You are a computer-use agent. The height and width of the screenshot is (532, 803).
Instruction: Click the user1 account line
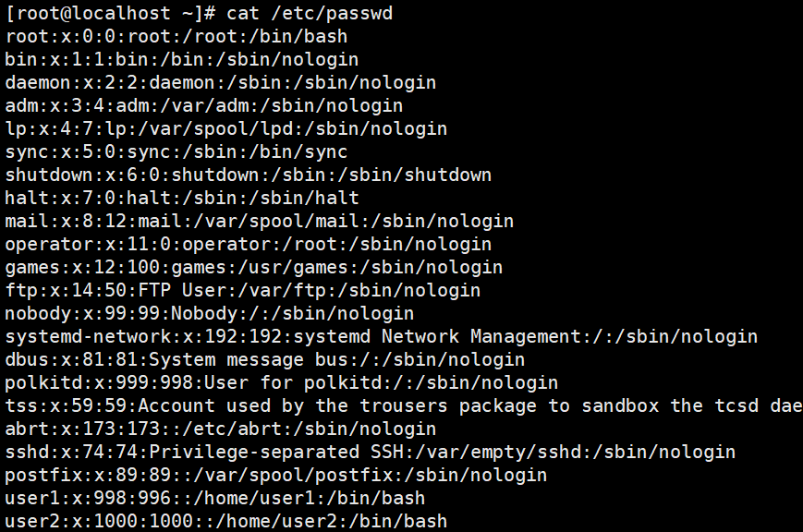pos(214,498)
